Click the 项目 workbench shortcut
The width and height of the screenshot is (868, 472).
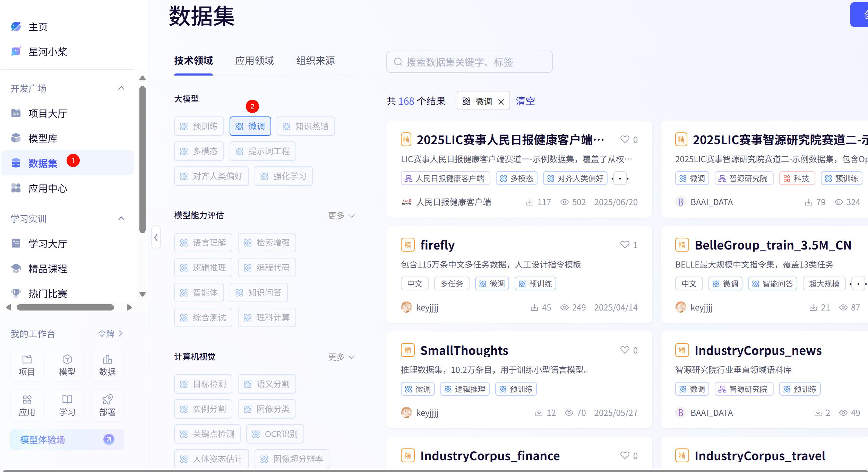(27, 366)
